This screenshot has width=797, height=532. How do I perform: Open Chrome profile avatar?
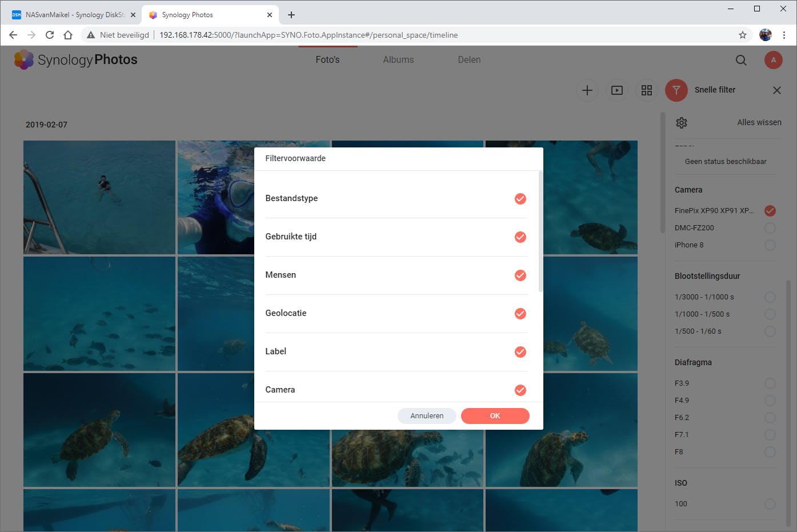(766, 35)
